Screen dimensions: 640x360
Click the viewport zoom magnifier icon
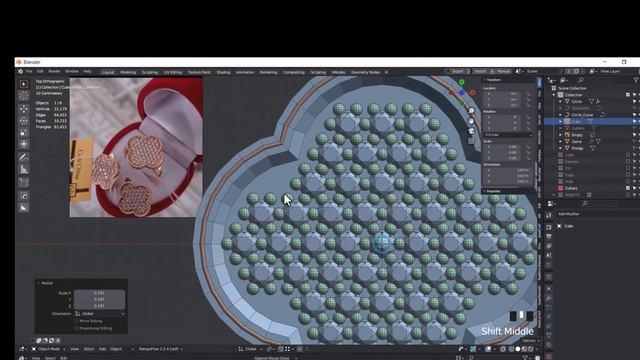click(x=471, y=111)
